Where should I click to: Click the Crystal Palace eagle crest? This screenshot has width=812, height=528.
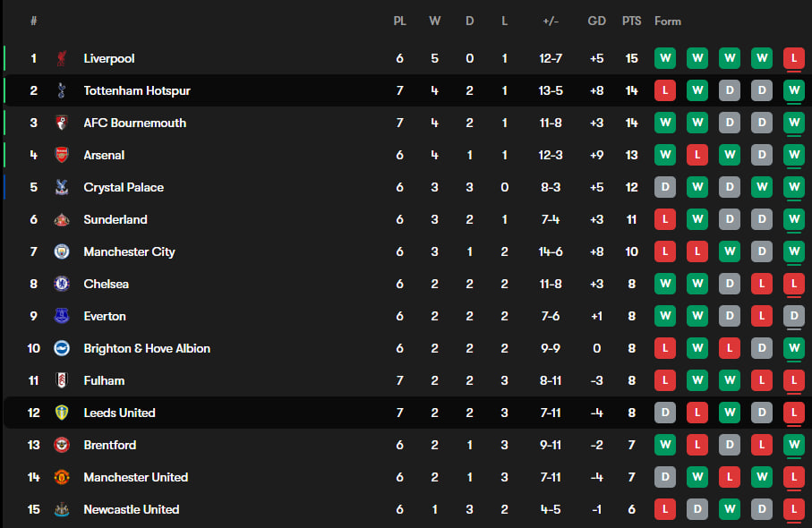[62, 187]
